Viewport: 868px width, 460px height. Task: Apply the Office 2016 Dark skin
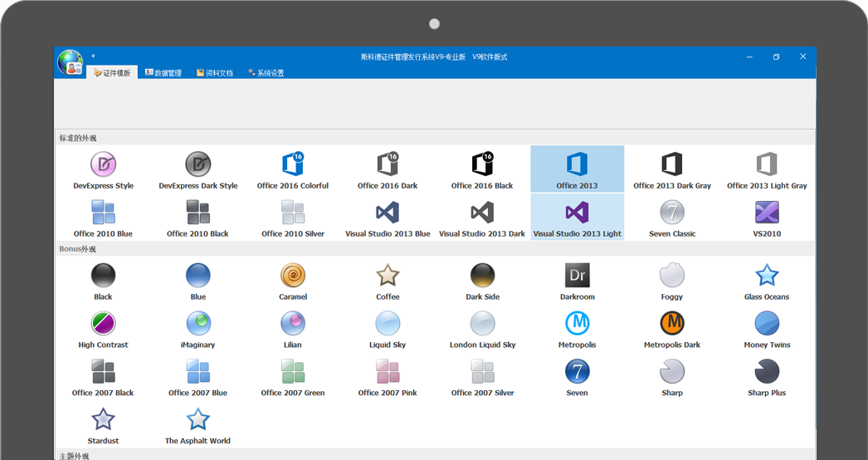coord(388,169)
